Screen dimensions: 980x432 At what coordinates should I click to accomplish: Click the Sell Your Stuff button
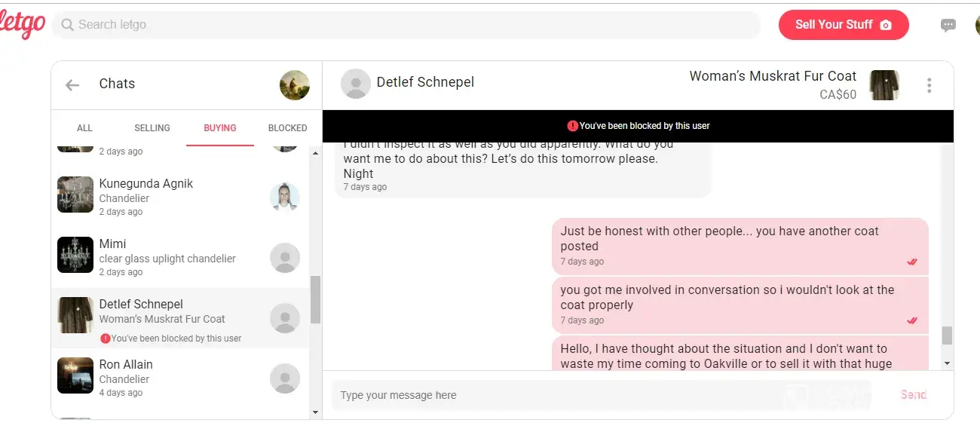pyautogui.click(x=843, y=25)
